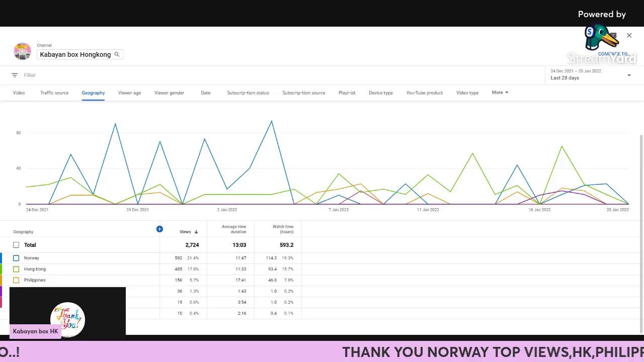Viewport: 644px width, 362px height.
Task: Open the Subscription status tab
Action: tap(248, 93)
